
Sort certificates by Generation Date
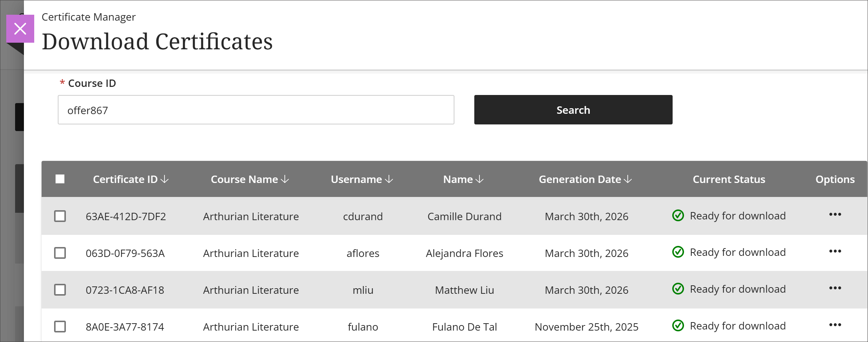tap(584, 179)
